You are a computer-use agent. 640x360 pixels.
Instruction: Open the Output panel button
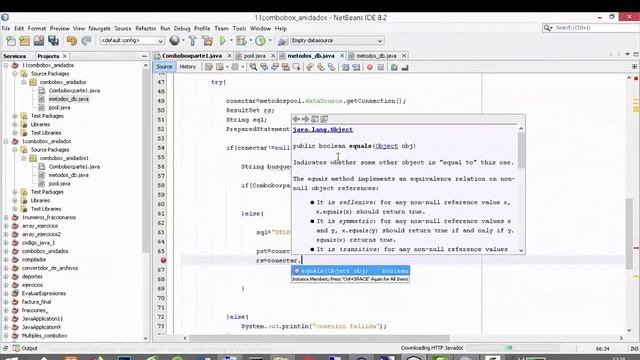(25, 348)
